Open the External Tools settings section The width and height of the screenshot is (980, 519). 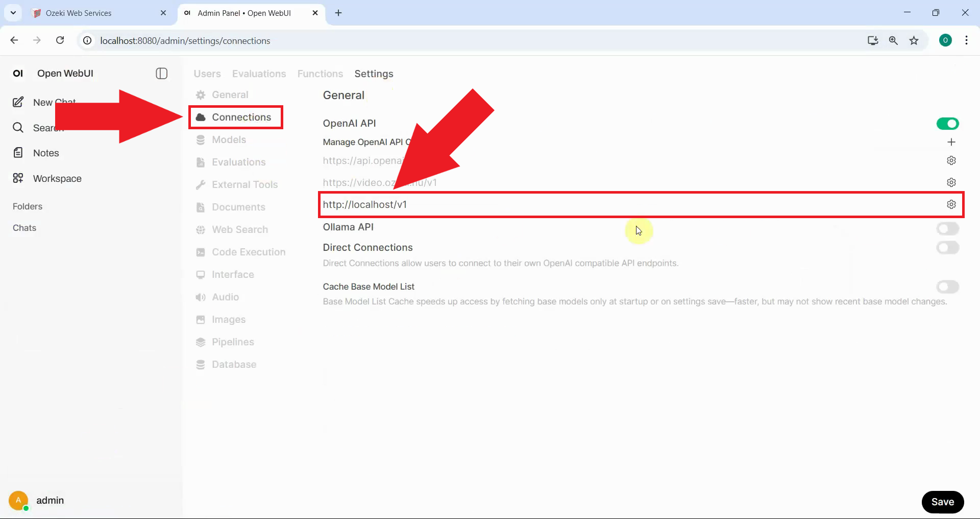point(244,184)
